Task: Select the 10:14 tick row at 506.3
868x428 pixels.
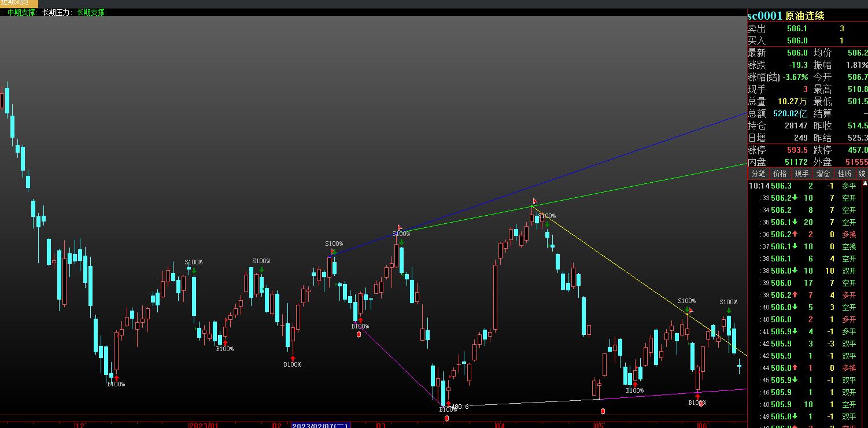Action: point(805,186)
